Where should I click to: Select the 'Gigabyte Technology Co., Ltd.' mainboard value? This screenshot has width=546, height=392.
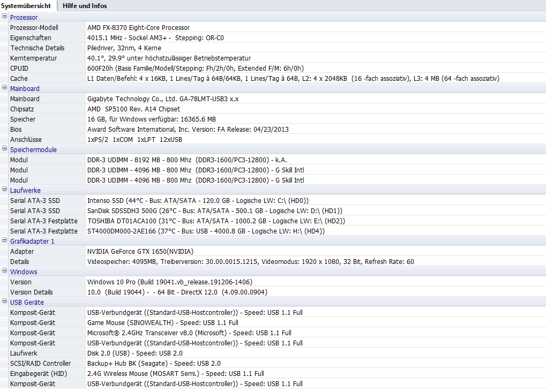pos(163,99)
